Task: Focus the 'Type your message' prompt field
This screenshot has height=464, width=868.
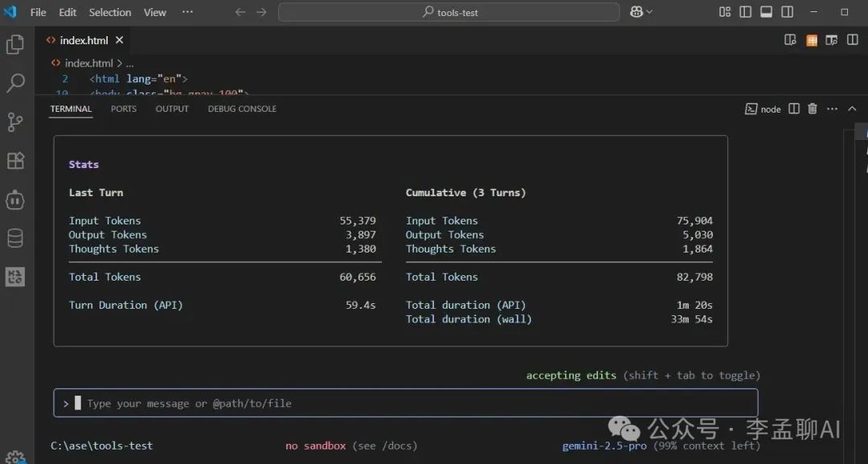Action: 406,403
